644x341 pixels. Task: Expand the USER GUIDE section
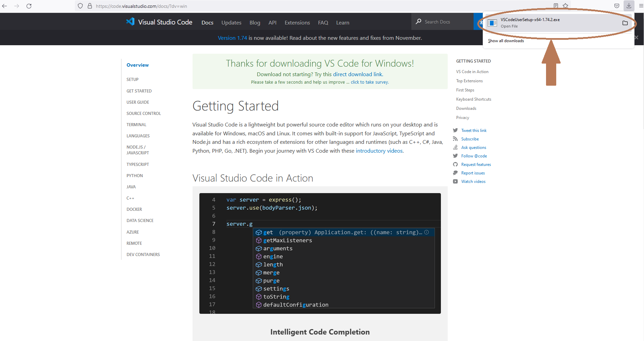[138, 102]
